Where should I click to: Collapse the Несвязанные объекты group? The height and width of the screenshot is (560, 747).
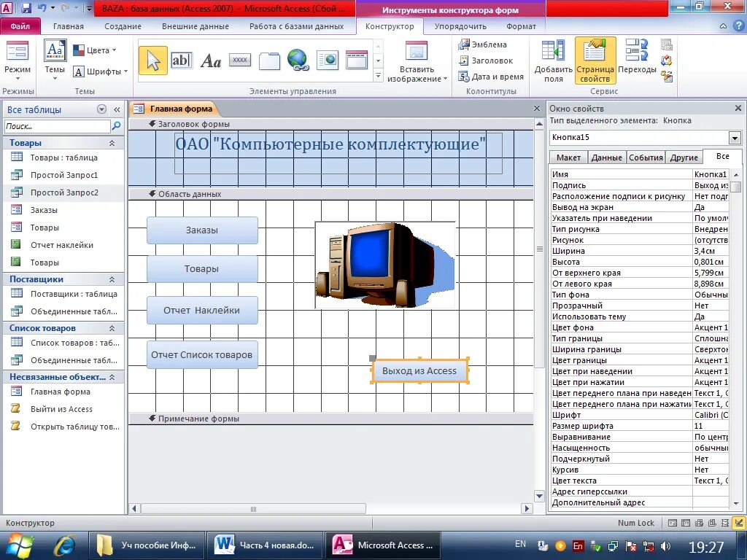click(x=112, y=377)
